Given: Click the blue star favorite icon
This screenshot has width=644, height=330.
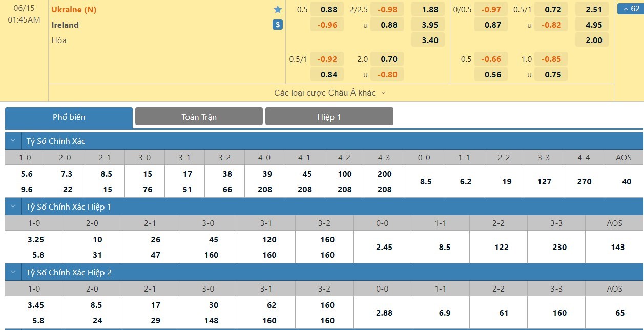Looking at the screenshot, I should 278,9.
